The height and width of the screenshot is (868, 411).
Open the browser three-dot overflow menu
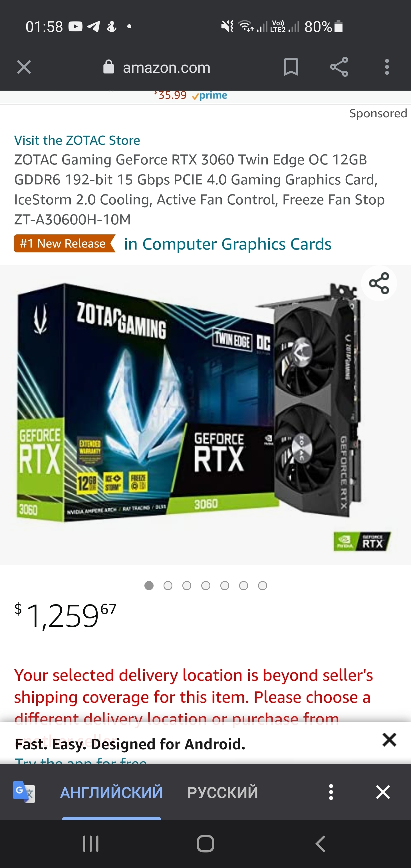[x=387, y=67]
